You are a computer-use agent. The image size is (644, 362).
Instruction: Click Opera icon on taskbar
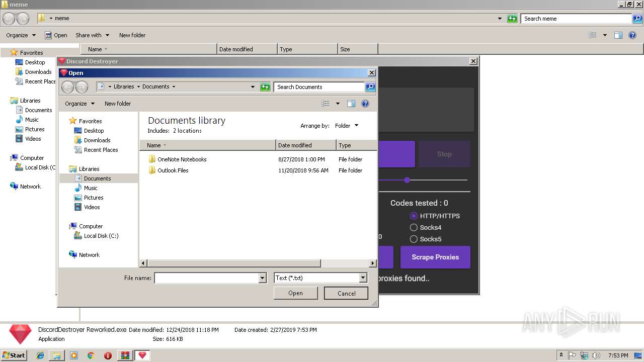point(108,355)
